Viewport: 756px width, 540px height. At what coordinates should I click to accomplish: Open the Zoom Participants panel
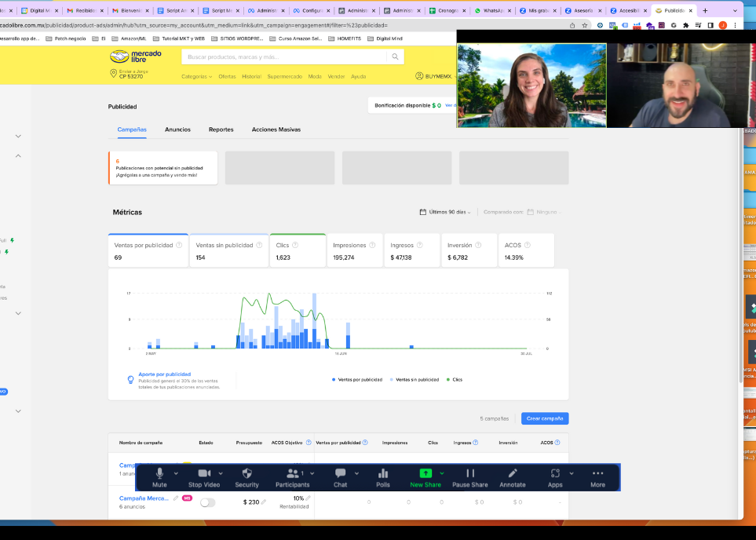point(292,478)
